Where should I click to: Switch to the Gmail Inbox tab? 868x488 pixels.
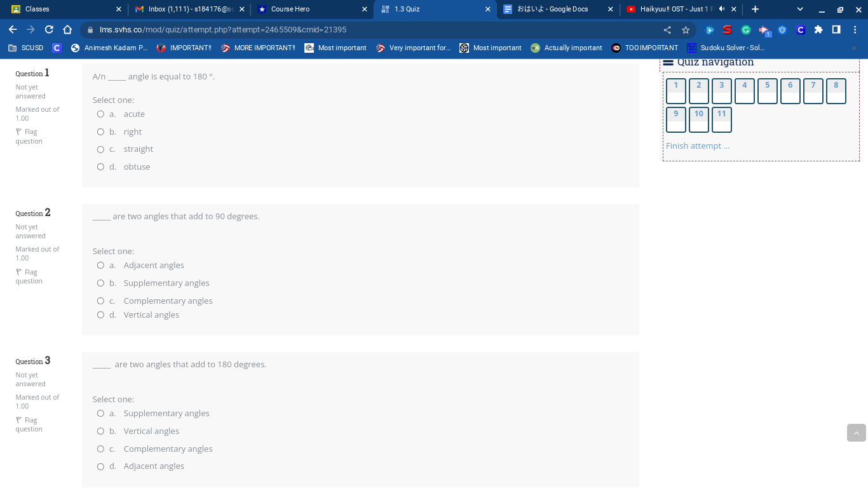pos(189,9)
